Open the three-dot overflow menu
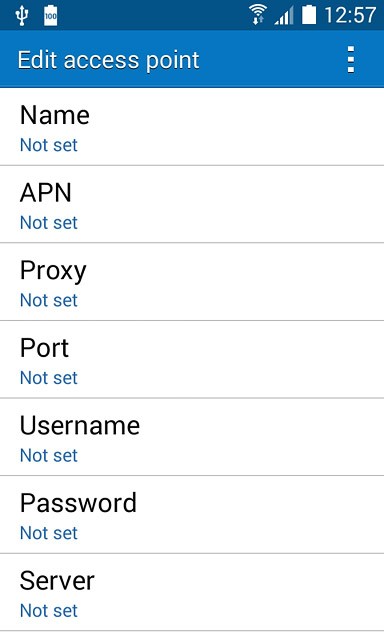Viewport: 384px width, 640px height. pyautogui.click(x=351, y=60)
